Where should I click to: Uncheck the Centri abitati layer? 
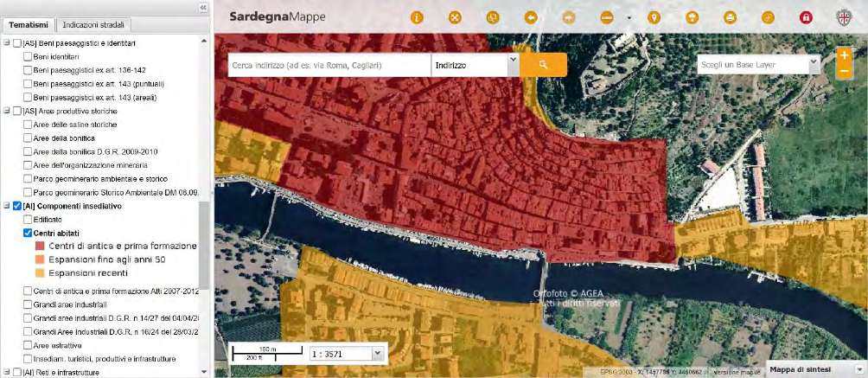(x=28, y=233)
